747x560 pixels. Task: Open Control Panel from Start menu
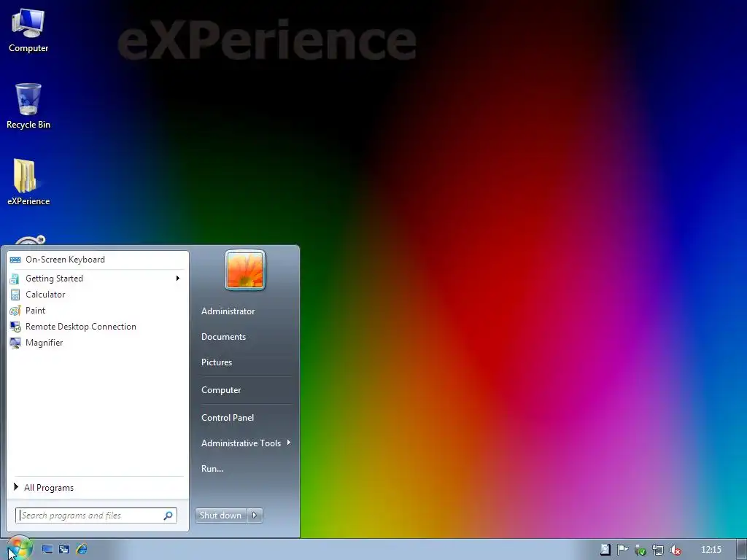coord(228,418)
